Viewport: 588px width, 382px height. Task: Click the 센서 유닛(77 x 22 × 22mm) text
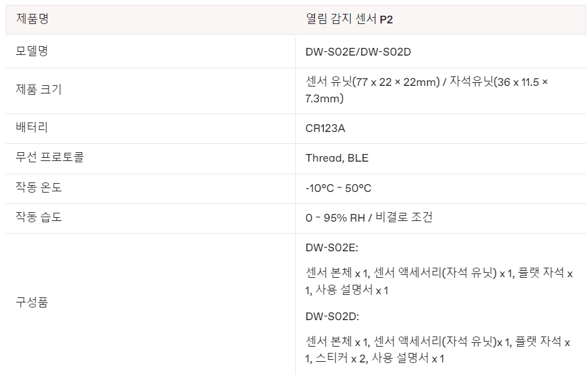[372, 82]
